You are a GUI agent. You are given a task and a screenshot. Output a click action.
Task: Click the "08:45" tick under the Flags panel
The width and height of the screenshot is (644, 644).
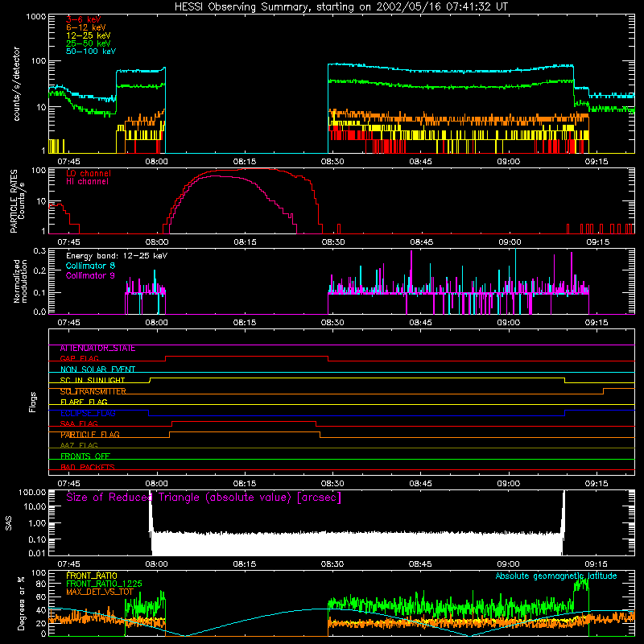[420, 484]
